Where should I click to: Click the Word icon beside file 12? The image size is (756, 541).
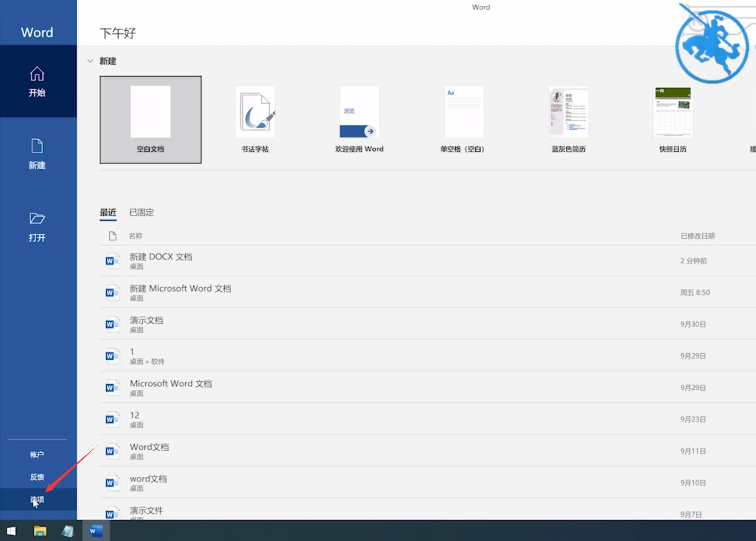click(112, 419)
